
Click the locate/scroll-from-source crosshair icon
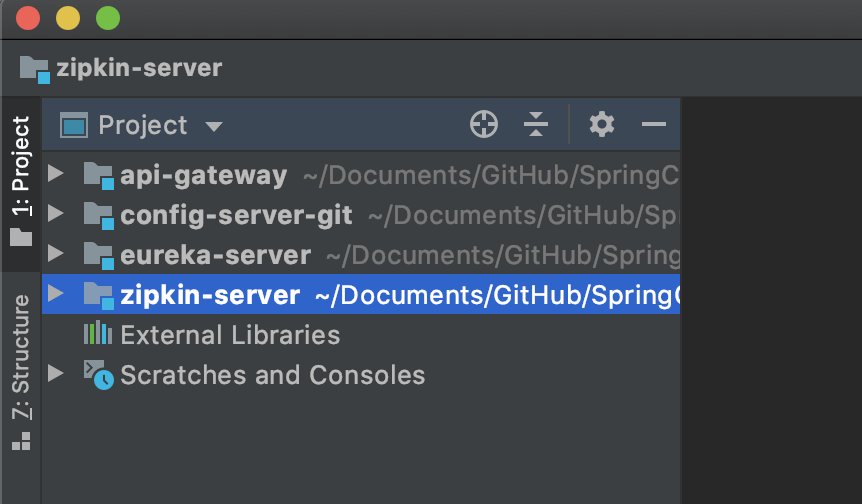click(x=484, y=124)
